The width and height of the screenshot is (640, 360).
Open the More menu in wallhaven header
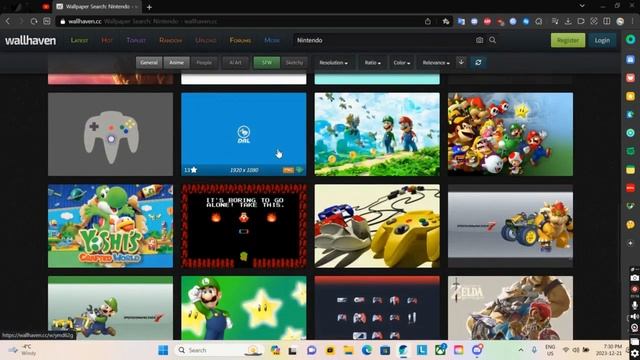272,40
